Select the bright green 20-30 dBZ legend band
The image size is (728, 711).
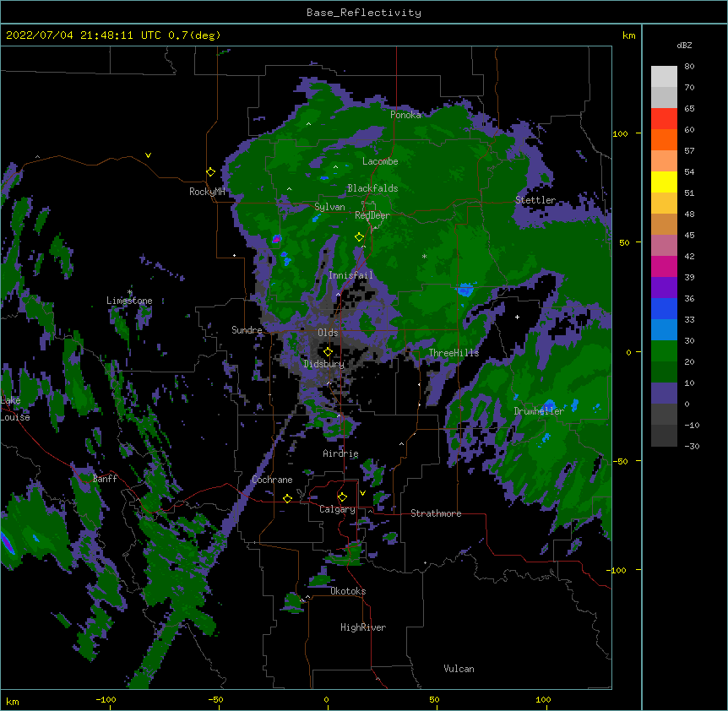[x=664, y=351]
